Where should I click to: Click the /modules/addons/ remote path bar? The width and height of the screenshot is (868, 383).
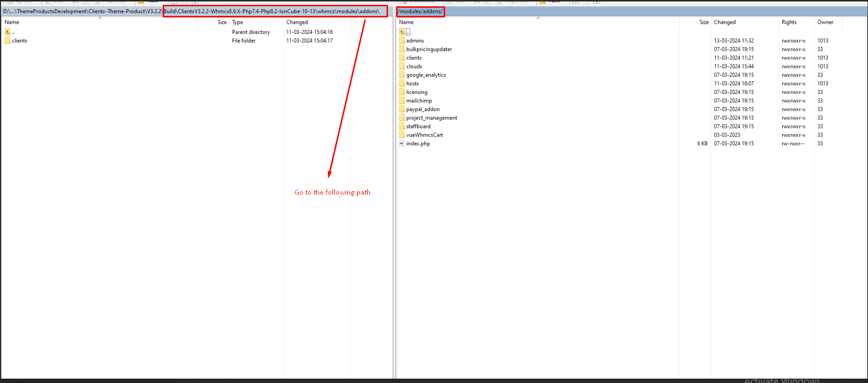click(x=420, y=12)
